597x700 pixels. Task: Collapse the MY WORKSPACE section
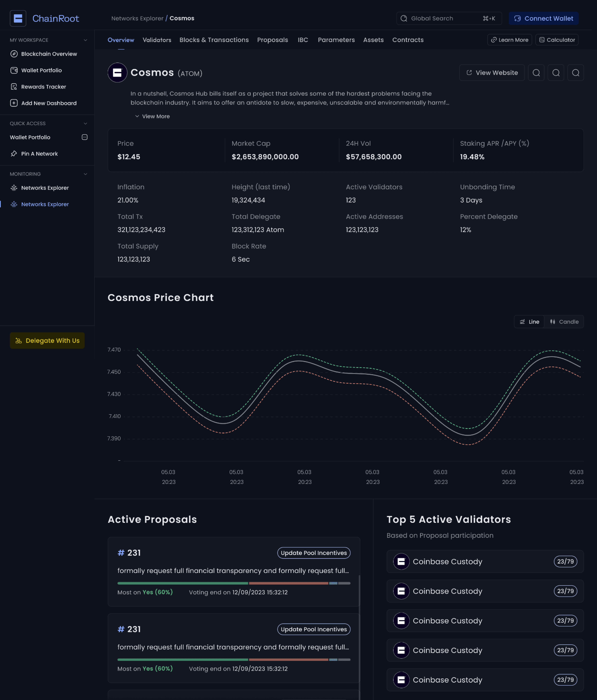pyautogui.click(x=85, y=40)
